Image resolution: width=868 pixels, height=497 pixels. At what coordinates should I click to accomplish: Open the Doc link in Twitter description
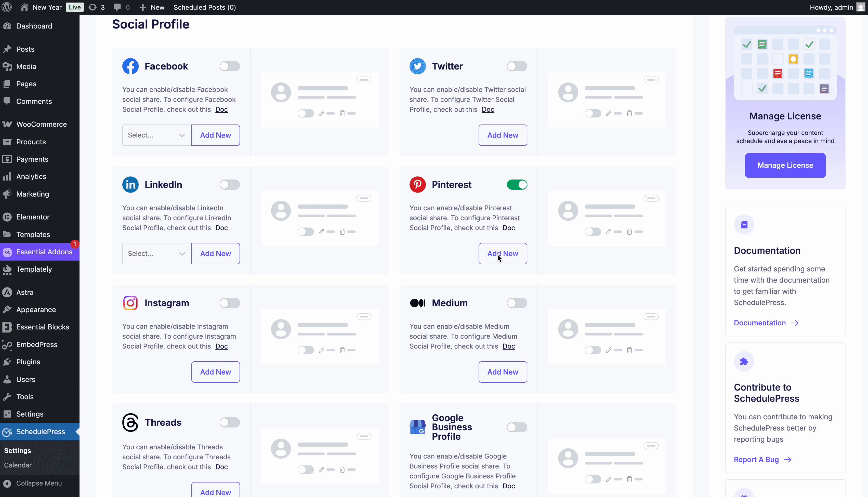(488, 109)
